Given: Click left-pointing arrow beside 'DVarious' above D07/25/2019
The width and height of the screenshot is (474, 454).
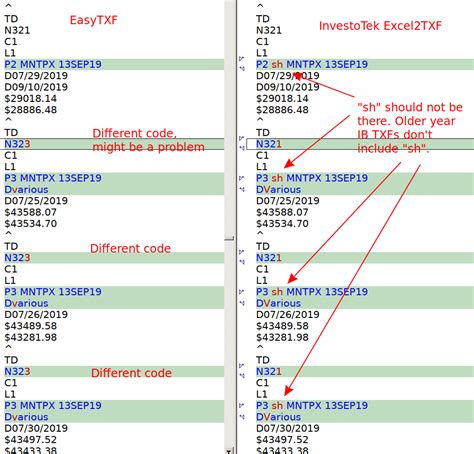Looking at the screenshot, I should 242,189.
